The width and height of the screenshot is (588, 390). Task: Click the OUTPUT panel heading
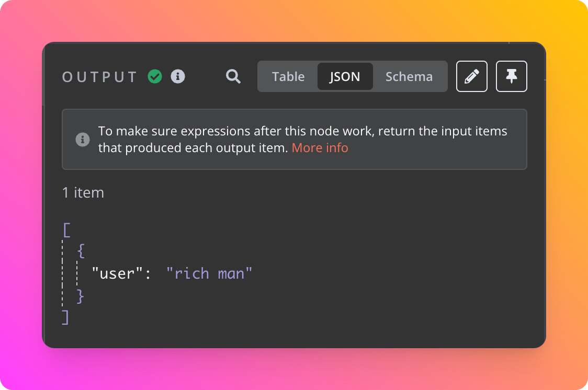click(x=100, y=77)
